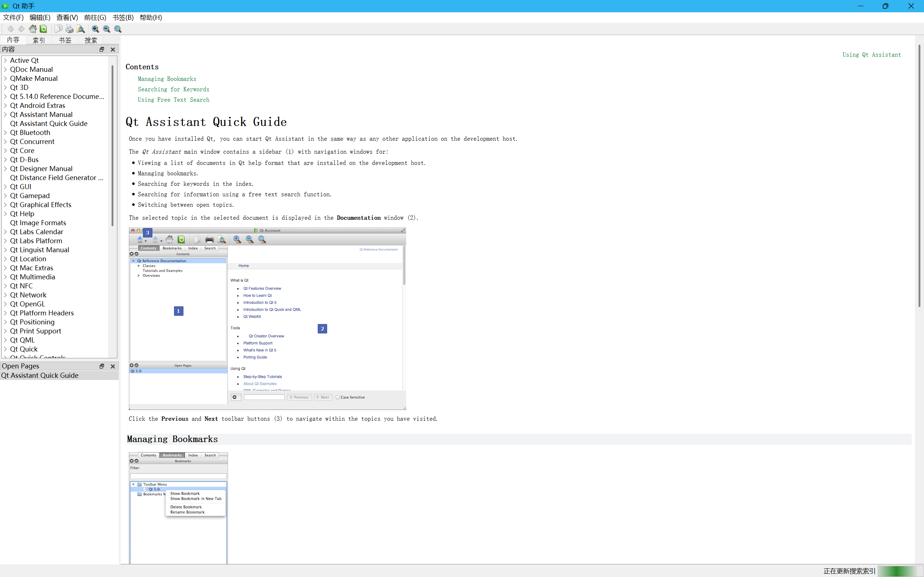Select Qt Assistant Quick Guide in Open Pages
This screenshot has width=924, height=577.
pos(59,376)
